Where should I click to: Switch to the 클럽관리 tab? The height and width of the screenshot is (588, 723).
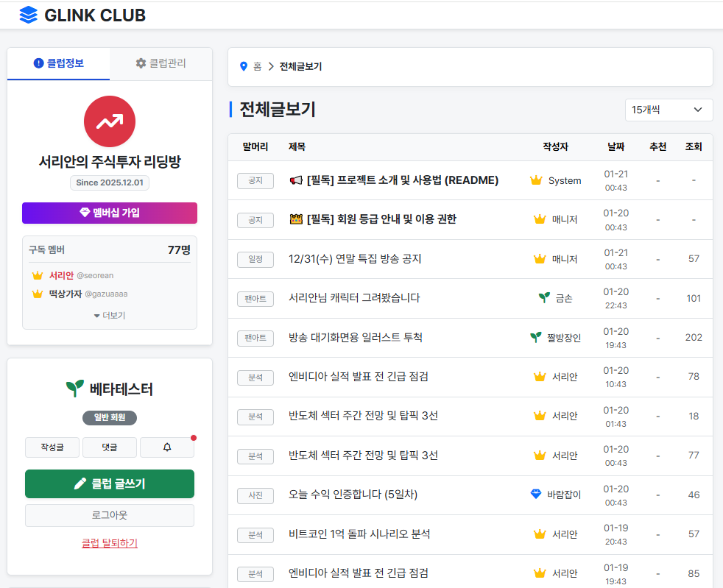(x=161, y=63)
